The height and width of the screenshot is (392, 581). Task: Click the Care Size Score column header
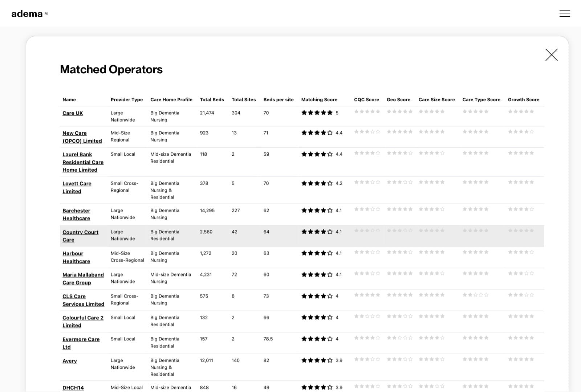pyautogui.click(x=436, y=99)
